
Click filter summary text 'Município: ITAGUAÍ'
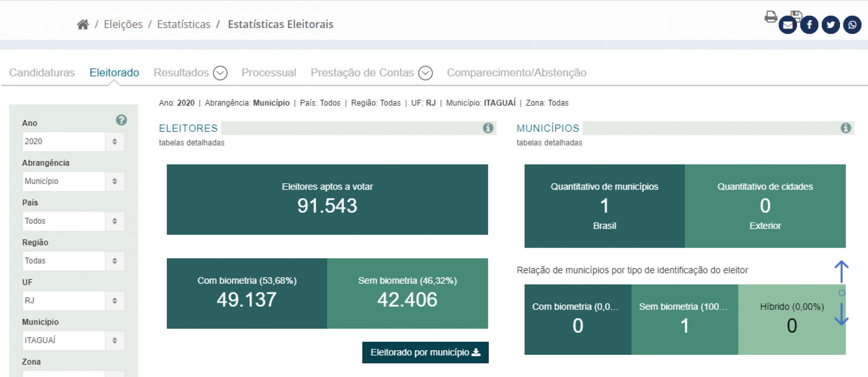(x=481, y=103)
